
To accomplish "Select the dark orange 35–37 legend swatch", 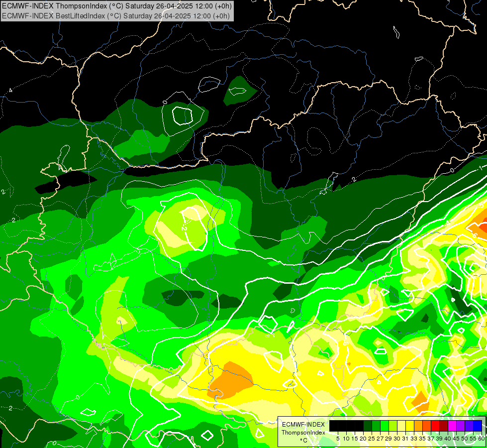I will (427, 426).
